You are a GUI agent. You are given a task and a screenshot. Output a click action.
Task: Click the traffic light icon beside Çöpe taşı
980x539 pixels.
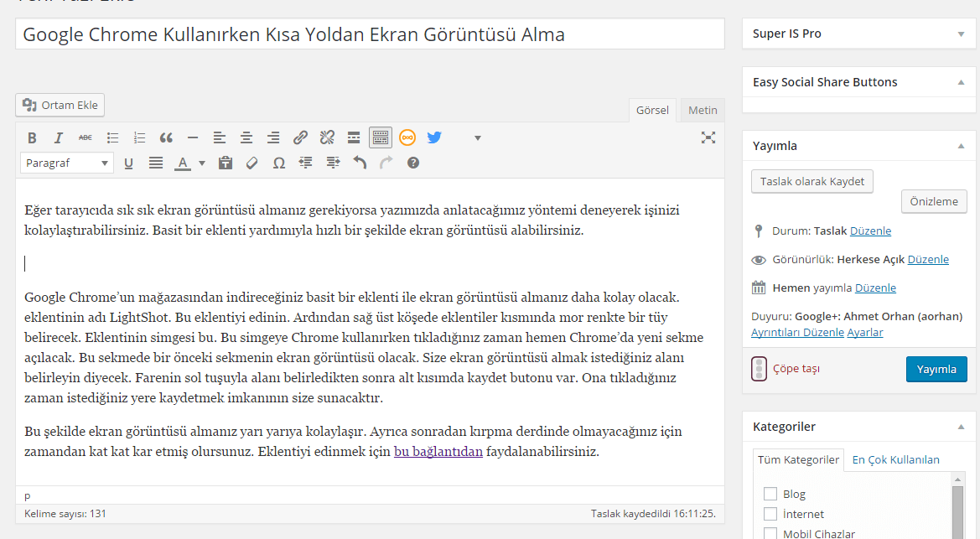759,369
